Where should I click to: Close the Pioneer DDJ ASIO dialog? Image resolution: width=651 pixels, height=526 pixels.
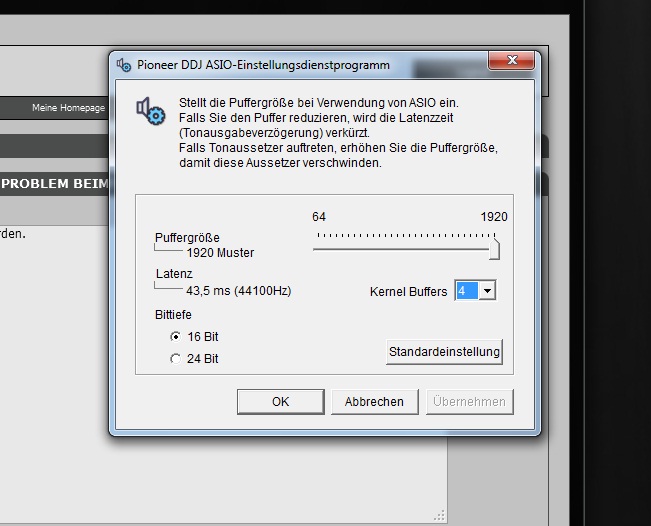coord(512,61)
